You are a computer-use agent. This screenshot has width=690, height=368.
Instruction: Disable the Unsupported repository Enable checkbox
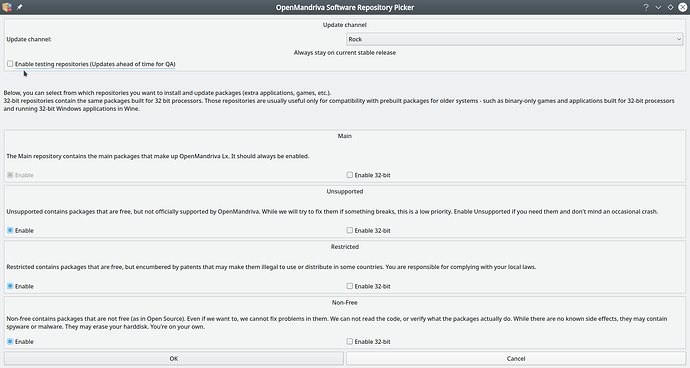pyautogui.click(x=10, y=230)
